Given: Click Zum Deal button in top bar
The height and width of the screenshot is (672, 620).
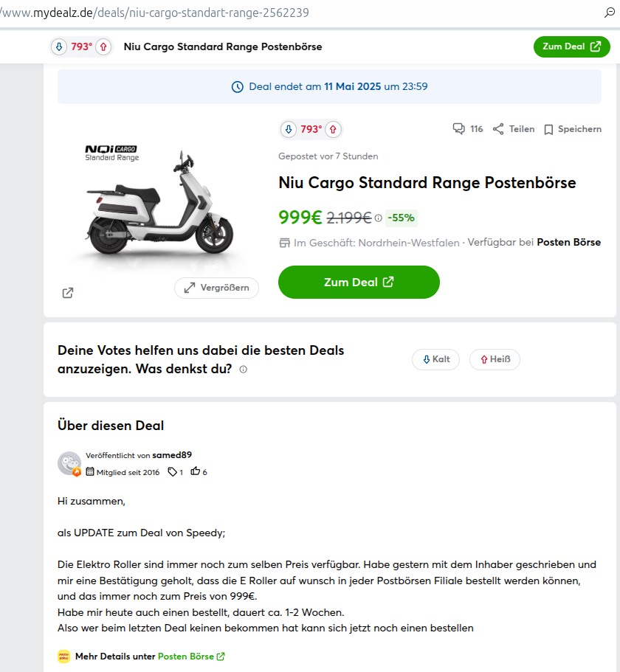Looking at the screenshot, I should (x=571, y=46).
